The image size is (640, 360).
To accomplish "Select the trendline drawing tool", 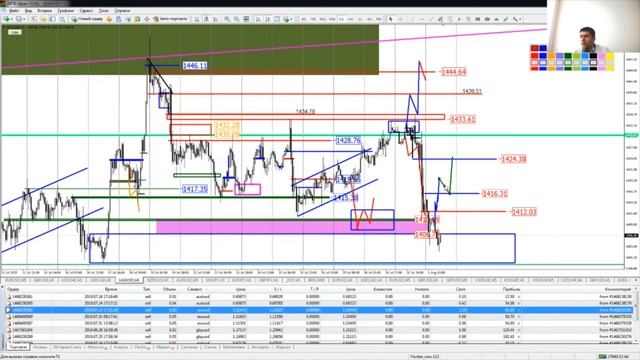I will (431, 19).
